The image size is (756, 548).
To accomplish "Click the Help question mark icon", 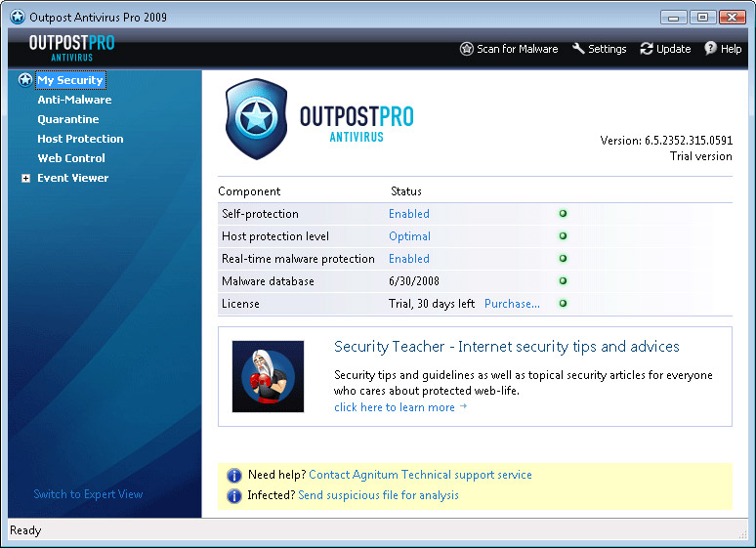I will [x=710, y=48].
